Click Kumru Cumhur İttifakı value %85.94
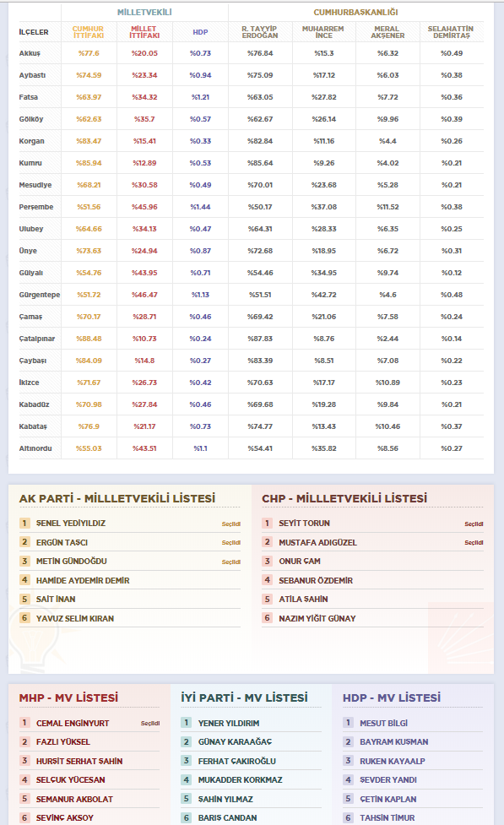This screenshot has width=504, height=825. [89, 163]
